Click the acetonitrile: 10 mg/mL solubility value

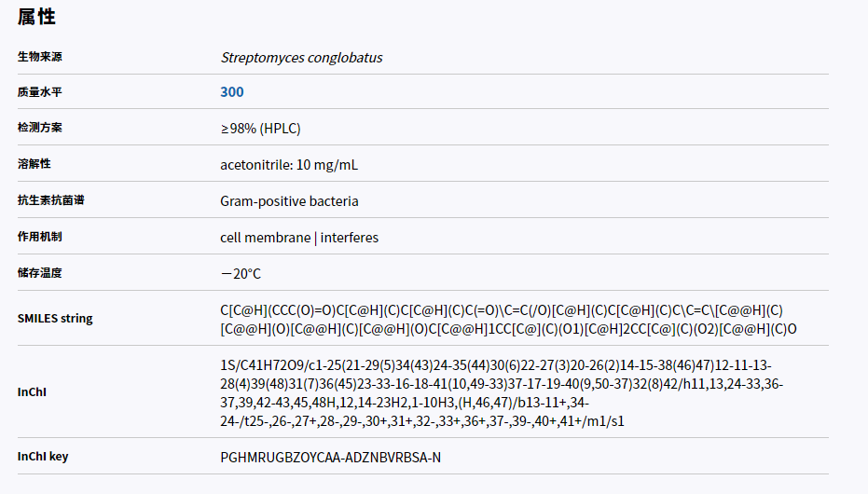[x=289, y=164]
